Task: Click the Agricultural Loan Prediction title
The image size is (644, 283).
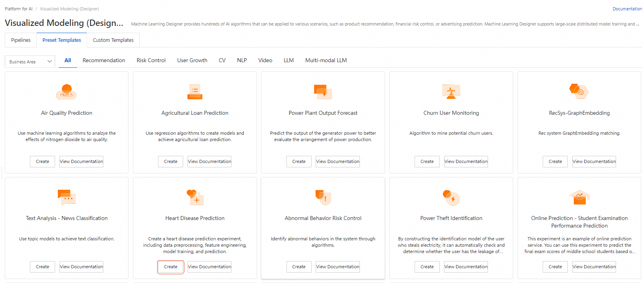Action: [x=195, y=113]
